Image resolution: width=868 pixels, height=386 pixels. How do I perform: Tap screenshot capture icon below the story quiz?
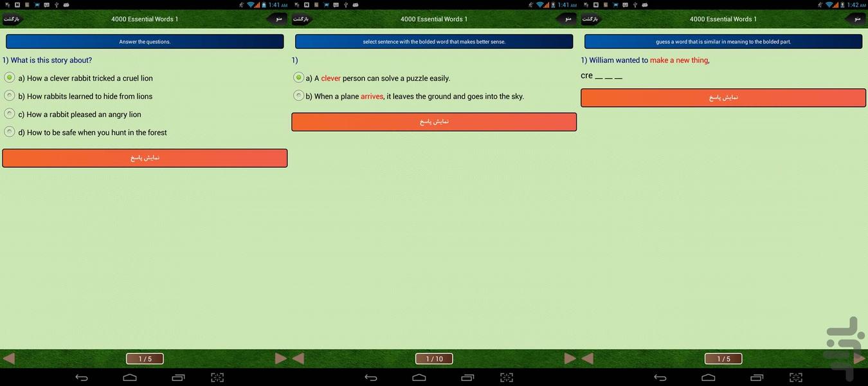pos(217,378)
